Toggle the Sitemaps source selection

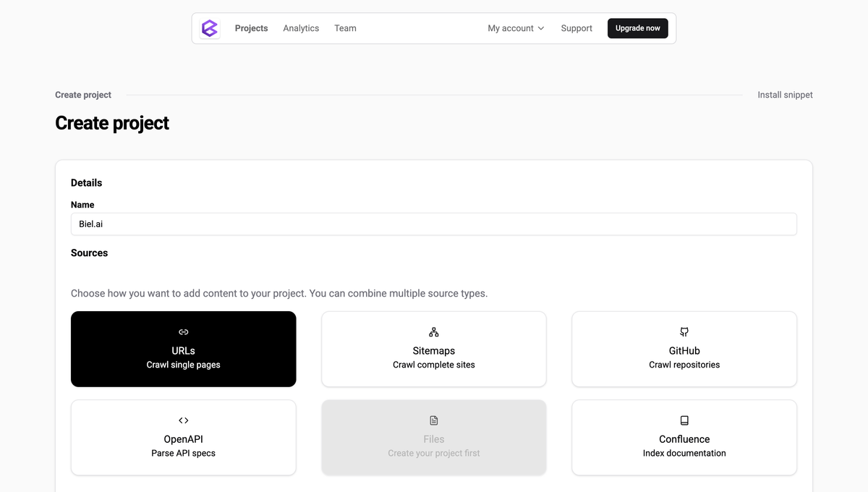click(433, 349)
